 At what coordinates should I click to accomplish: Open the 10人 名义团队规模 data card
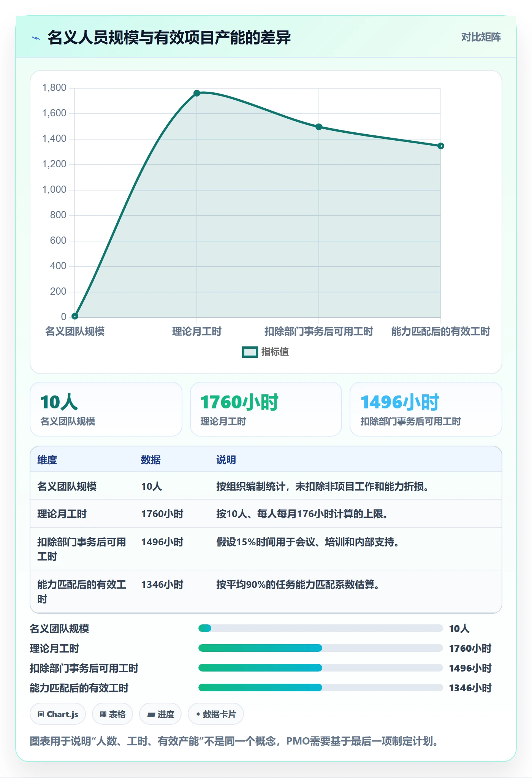tap(106, 409)
